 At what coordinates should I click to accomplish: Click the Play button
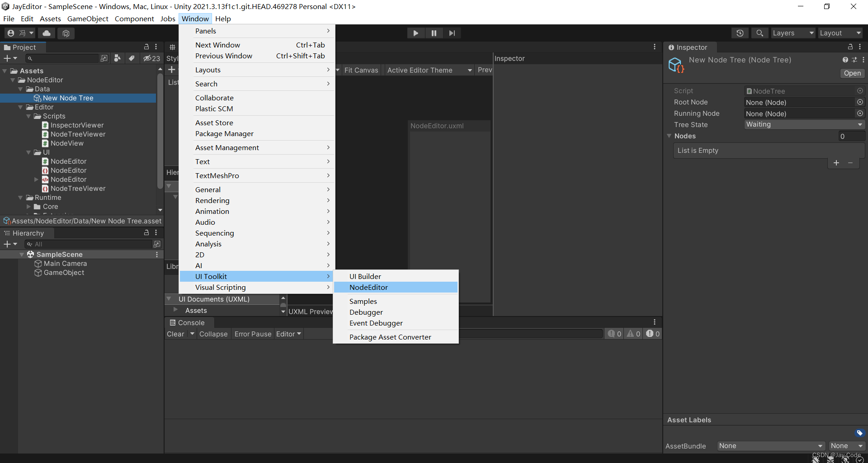click(x=415, y=33)
